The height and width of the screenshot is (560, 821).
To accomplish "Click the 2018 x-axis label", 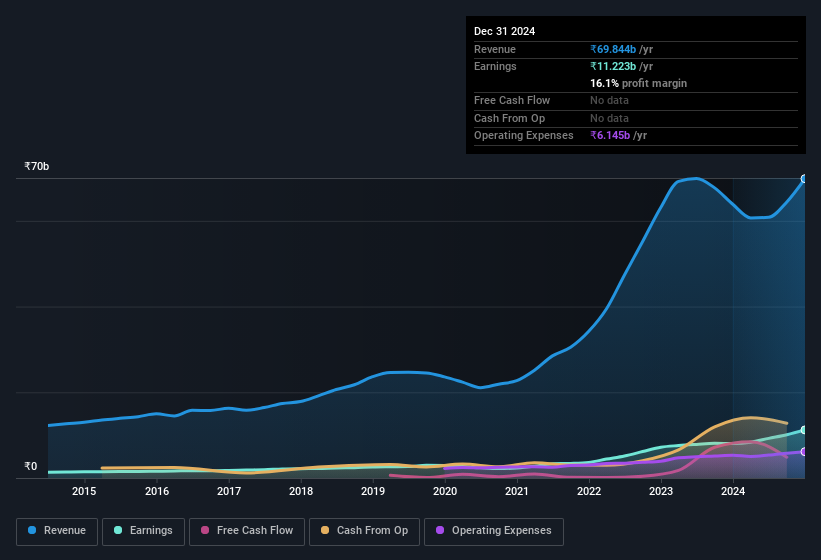I will (301, 491).
